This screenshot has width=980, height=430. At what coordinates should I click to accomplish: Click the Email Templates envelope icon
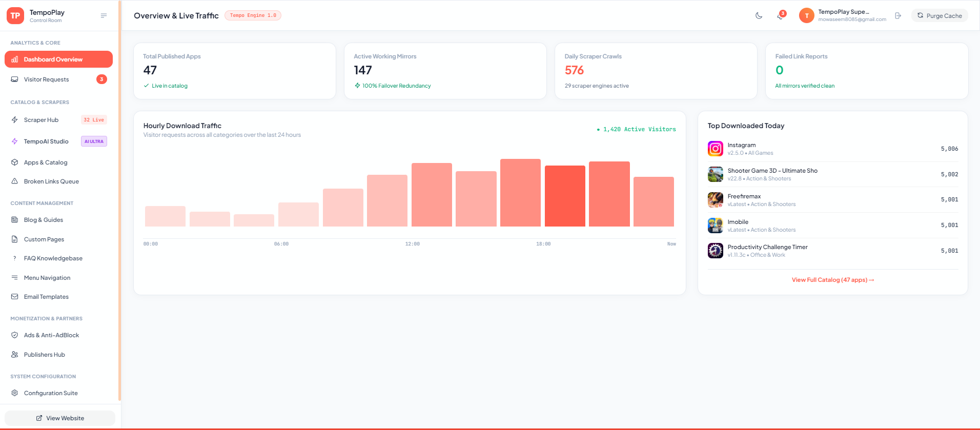(x=15, y=297)
